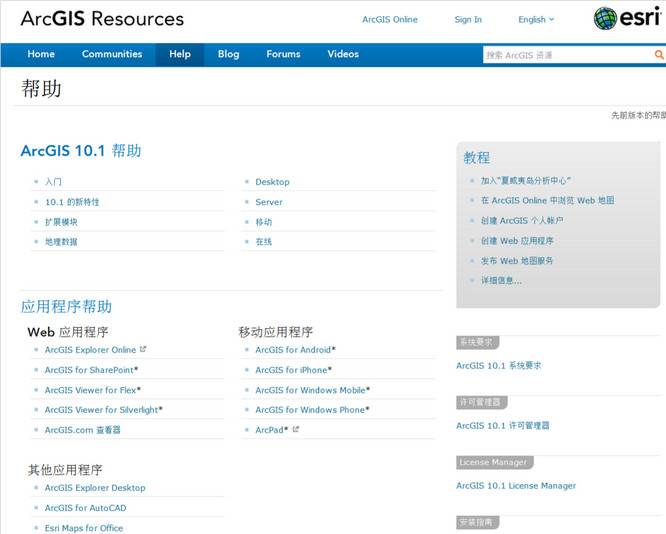Click the gray 系统要求 label tag

477,342
